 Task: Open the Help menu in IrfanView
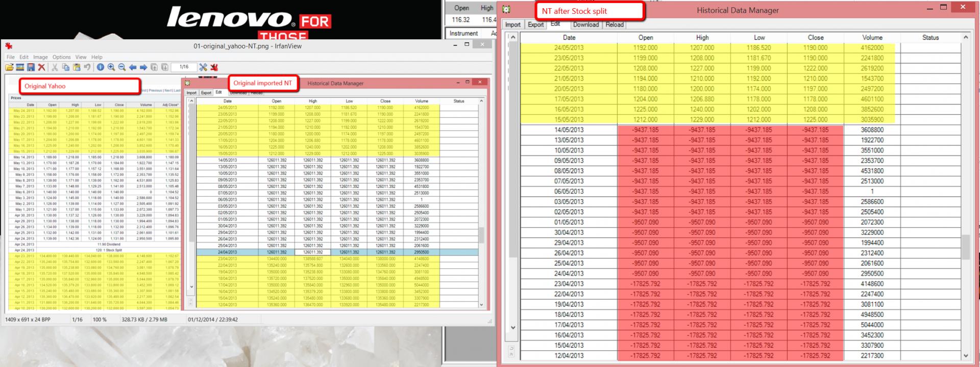click(97, 57)
